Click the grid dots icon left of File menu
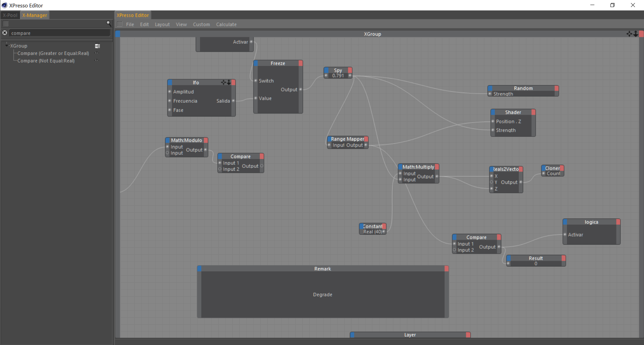 (119, 24)
